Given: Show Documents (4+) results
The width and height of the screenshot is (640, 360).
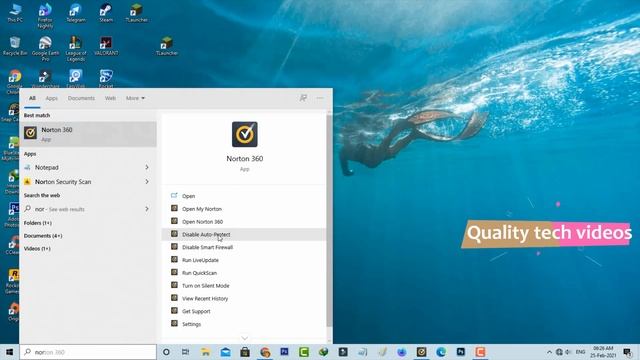Looking at the screenshot, I should (43, 236).
